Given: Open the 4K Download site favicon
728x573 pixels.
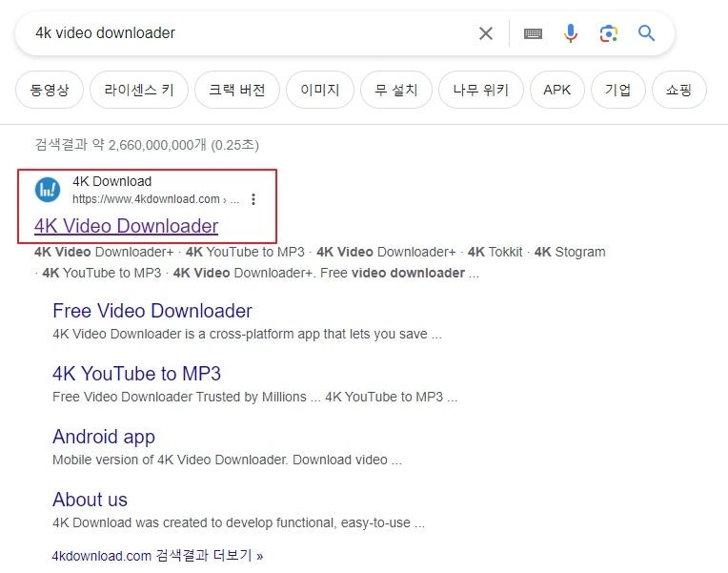Looking at the screenshot, I should (48, 190).
